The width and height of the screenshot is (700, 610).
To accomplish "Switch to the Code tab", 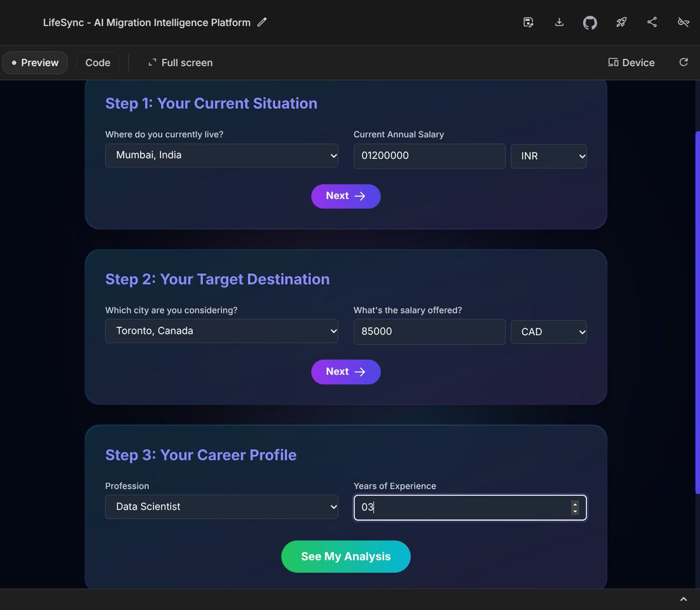I will (97, 62).
